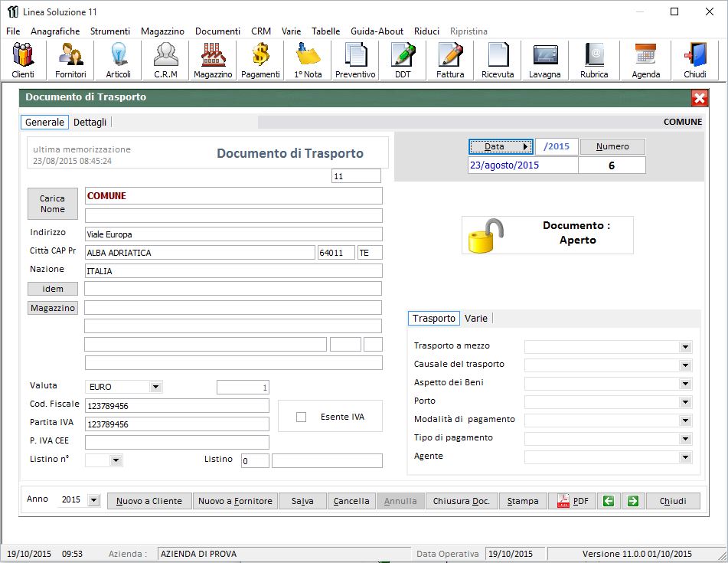
Task: Open the Rubrica address book icon
Action: coord(594,60)
